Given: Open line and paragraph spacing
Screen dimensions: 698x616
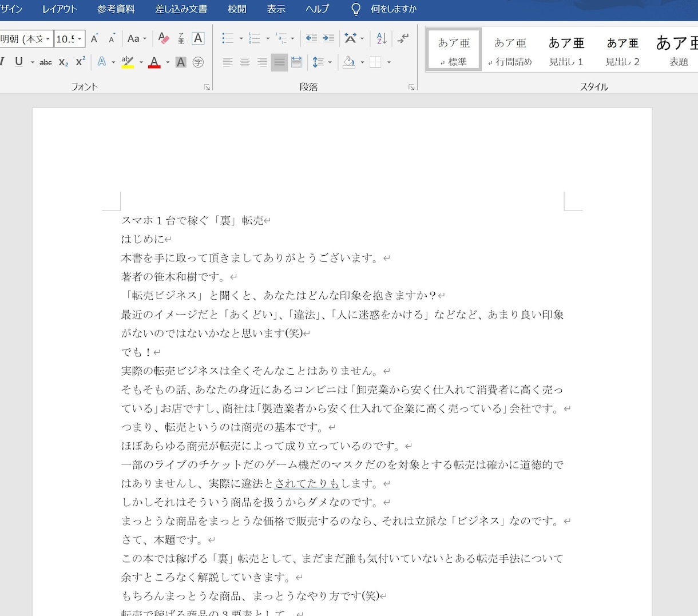Looking at the screenshot, I should [x=318, y=62].
